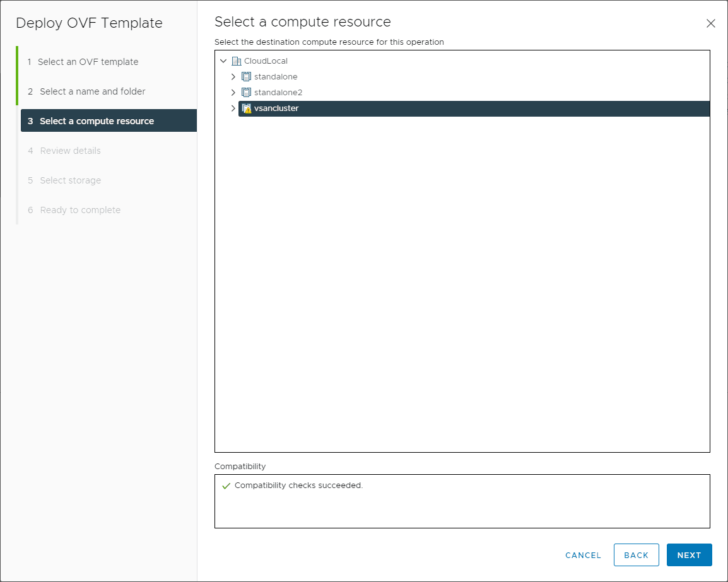Click the CloudLocal datacenter icon
Viewport: 728px width, 582px height.
[x=237, y=61]
